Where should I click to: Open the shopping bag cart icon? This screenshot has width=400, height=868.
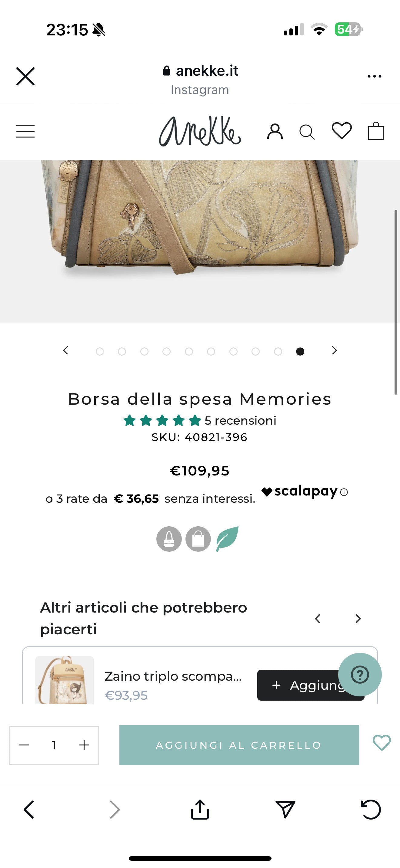point(376,131)
